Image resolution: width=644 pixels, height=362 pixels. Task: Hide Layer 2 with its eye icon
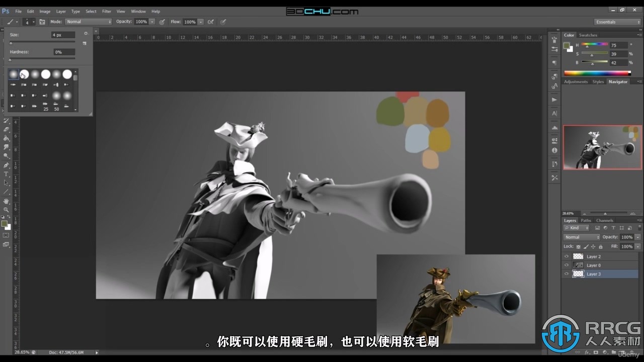coord(567,256)
